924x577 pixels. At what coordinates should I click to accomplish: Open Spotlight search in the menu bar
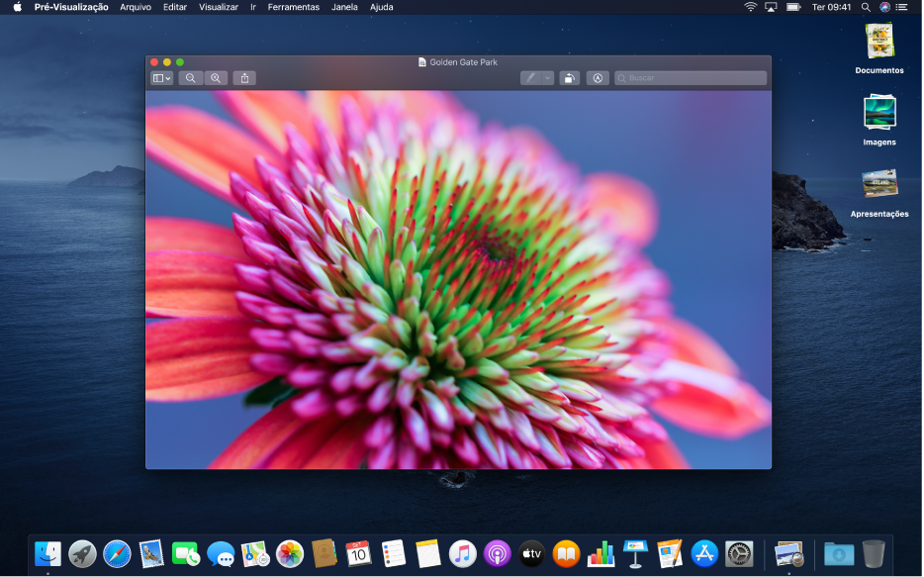click(865, 7)
